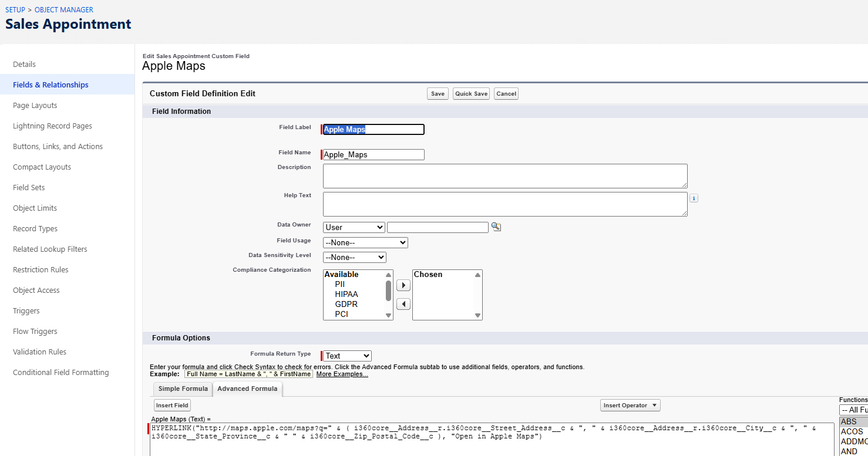Click inside the Apple Maps formula editor

tap(492, 440)
